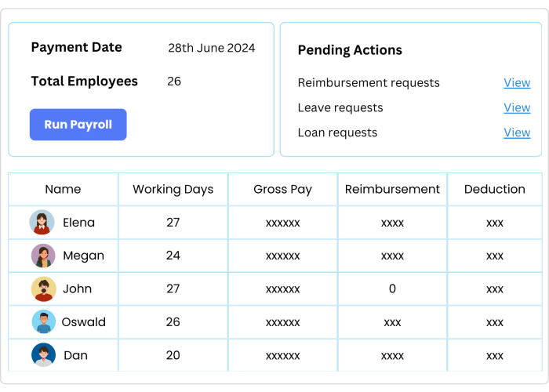Click Dan's working days value 20
The height and width of the screenshot is (392, 549).
tap(173, 355)
